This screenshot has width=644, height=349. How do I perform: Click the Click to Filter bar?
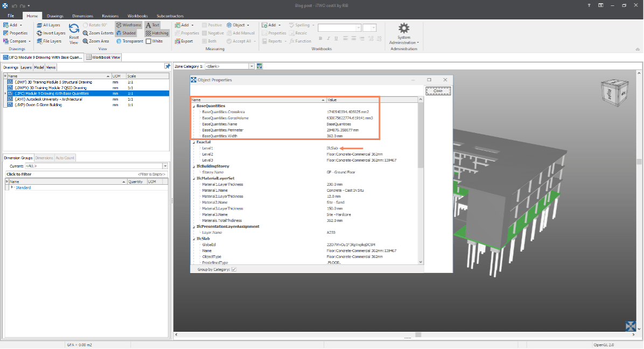pyautogui.click(x=86, y=174)
